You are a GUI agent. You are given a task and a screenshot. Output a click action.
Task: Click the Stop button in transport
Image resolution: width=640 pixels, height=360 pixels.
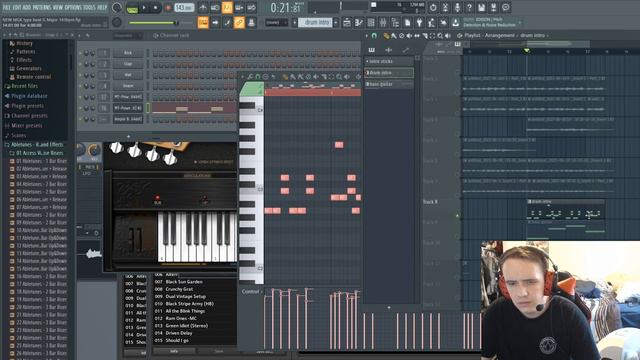pyautogui.click(x=155, y=8)
